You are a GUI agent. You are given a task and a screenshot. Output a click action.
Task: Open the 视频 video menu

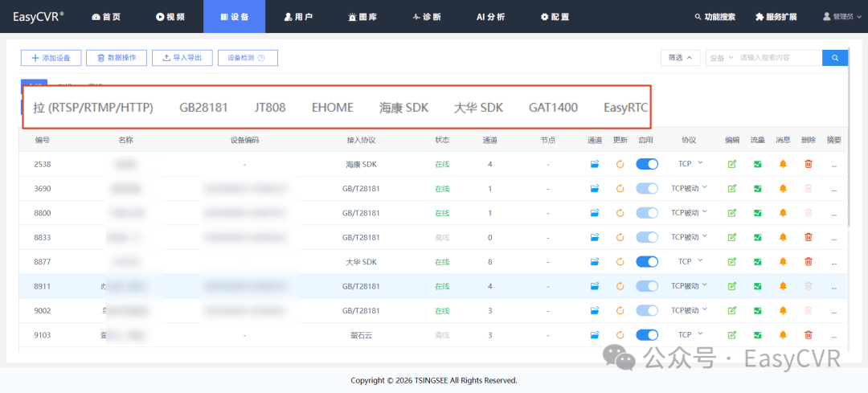tap(170, 17)
